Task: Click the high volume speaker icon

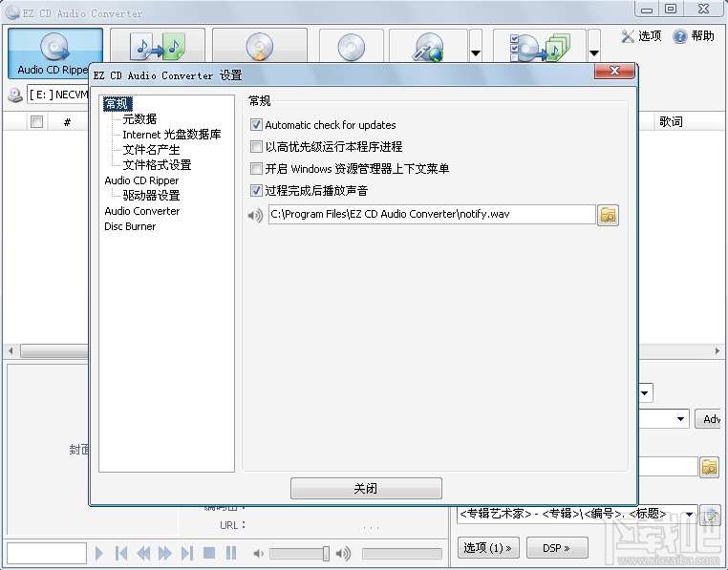Action: [343, 553]
